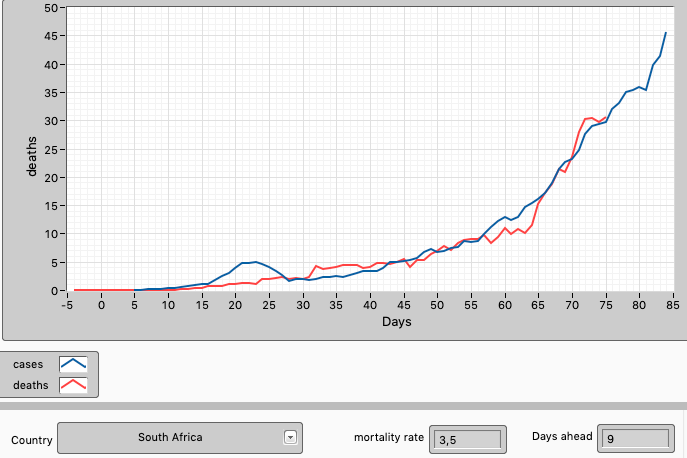This screenshot has width=687, height=458.
Task: Click the x-axis tick label -5
Action: (x=67, y=305)
